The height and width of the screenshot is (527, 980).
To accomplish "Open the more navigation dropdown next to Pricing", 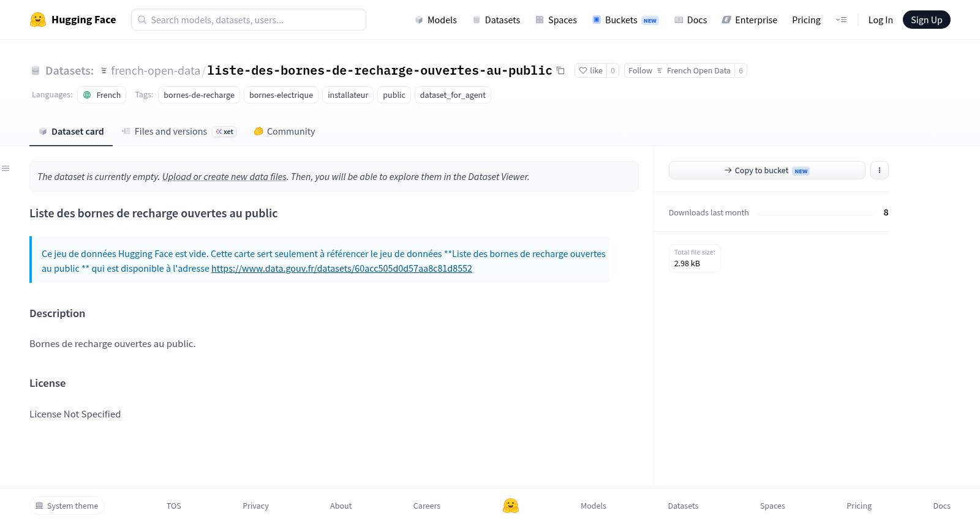I will [842, 20].
